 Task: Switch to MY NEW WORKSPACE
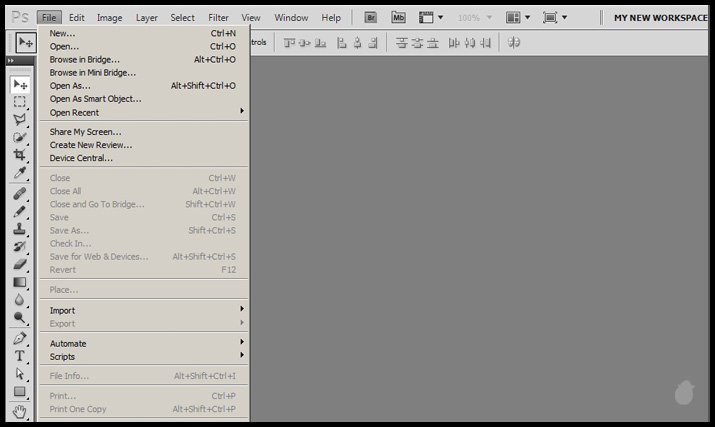pos(660,18)
